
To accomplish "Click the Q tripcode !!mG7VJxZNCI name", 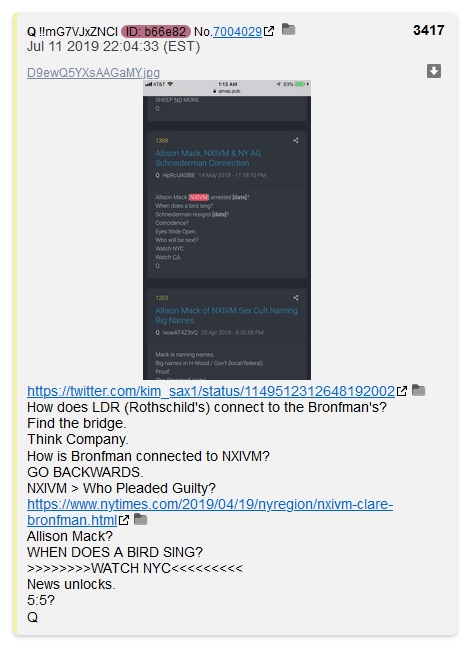I will (72, 32).
